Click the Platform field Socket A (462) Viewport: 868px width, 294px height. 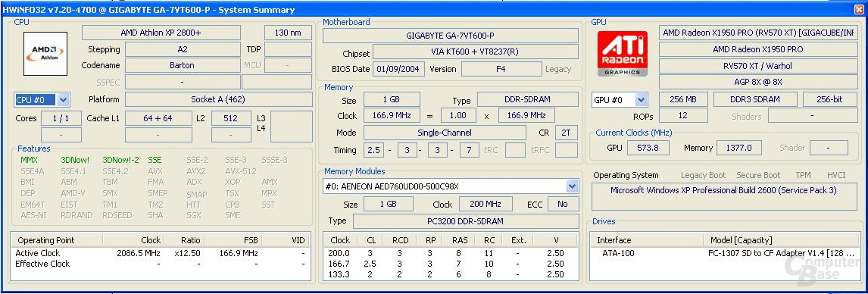[x=218, y=100]
